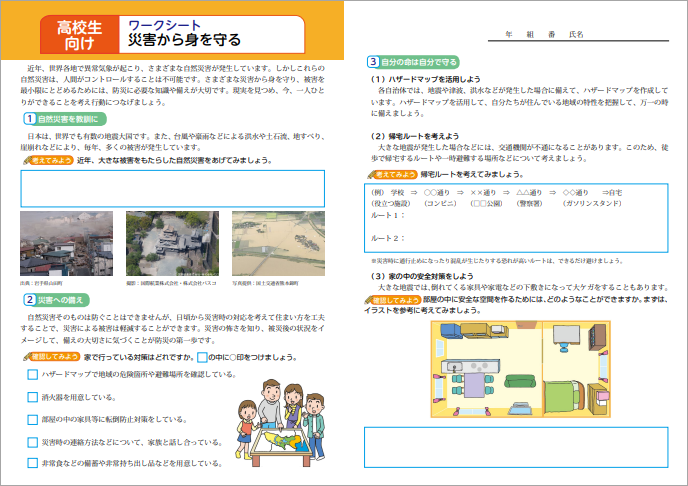Check the ハザードマップ confirmation checkbox
Viewport: 688px width, 486px height.
pos(33,374)
